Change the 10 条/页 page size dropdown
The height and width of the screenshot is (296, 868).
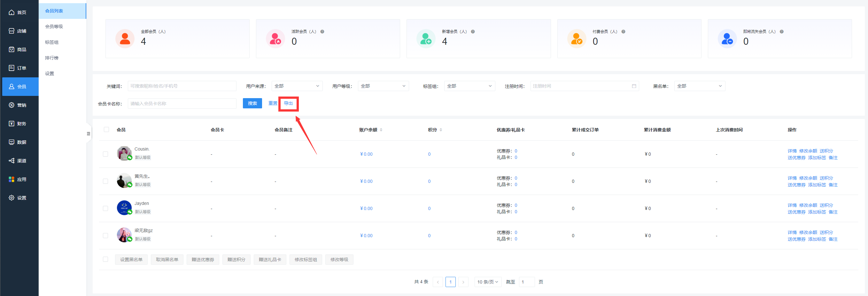point(488,282)
